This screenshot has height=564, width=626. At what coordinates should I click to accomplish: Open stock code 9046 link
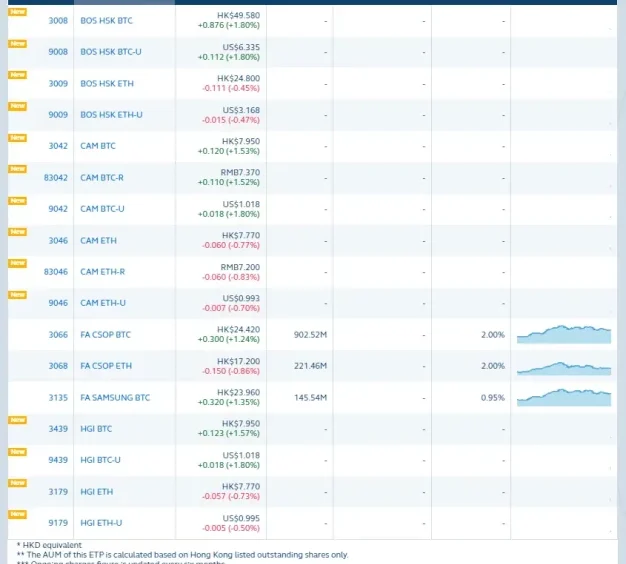click(58, 303)
